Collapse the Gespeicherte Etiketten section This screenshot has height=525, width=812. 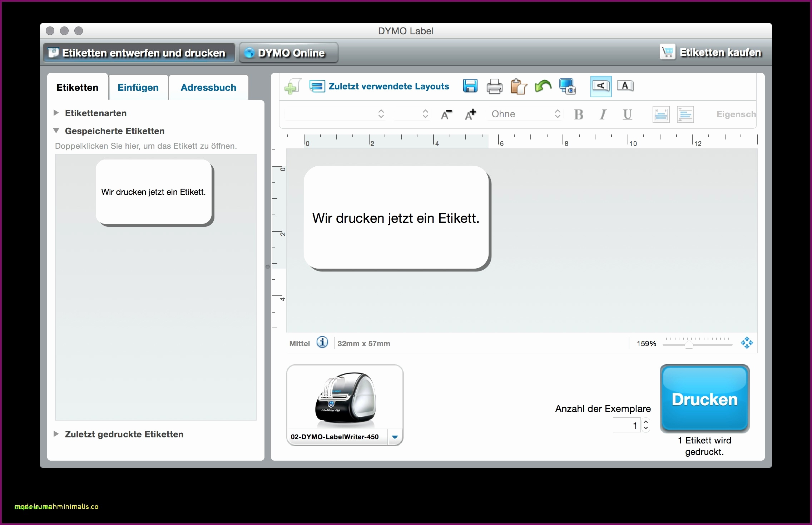56,131
